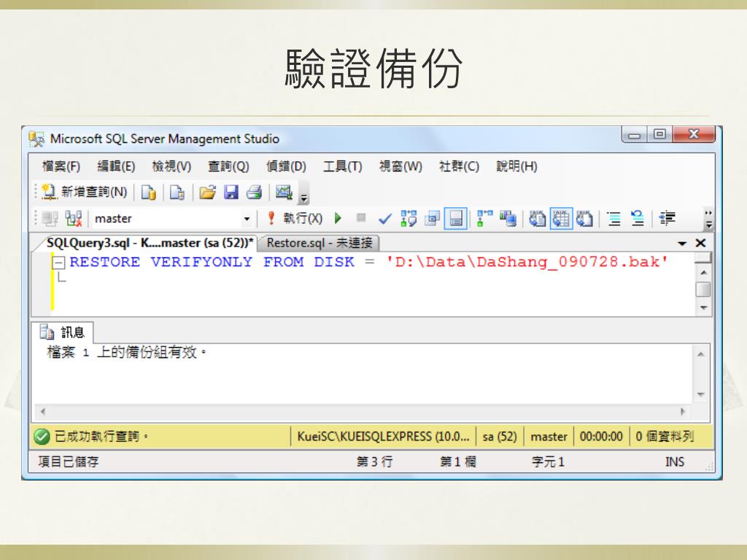Show estimated execution plan icon
This screenshot has height=560, width=747.
pos(409,219)
